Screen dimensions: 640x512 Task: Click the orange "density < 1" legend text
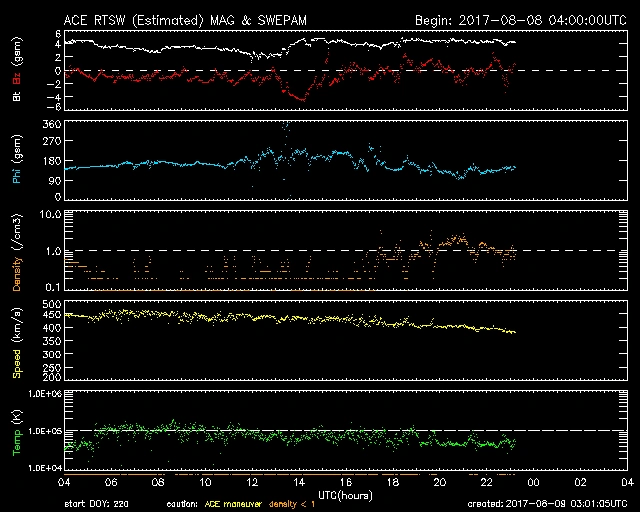click(292, 504)
